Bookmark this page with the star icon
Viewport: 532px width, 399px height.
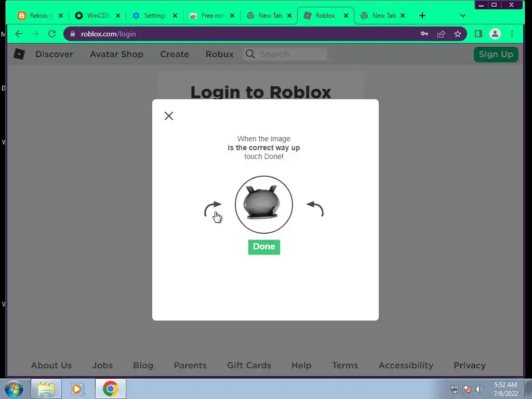[458, 34]
